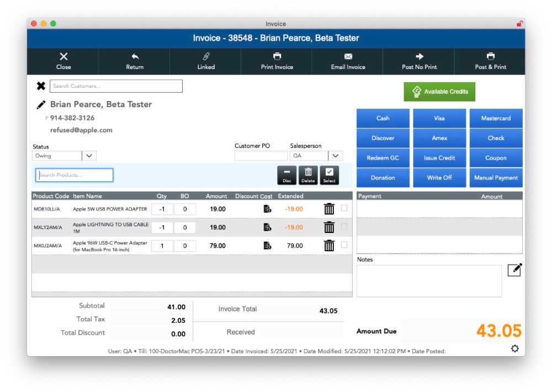This screenshot has width=552, height=392.
Task: Open discount cost icon for Lightning cable row
Action: click(x=267, y=227)
